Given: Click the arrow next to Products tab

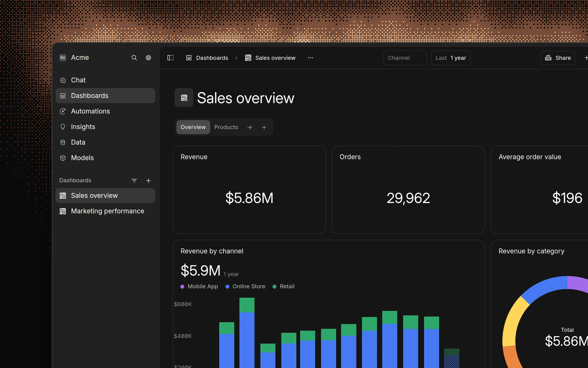Looking at the screenshot, I should point(250,127).
